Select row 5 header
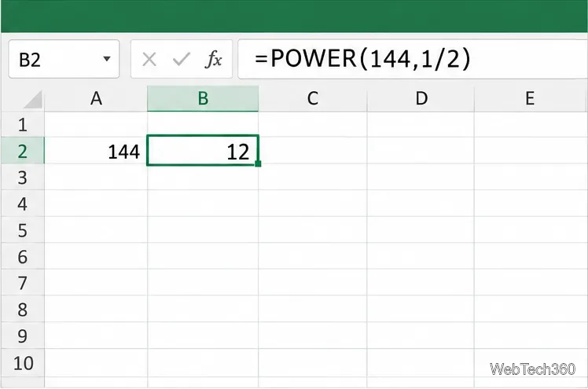588x389 pixels. tap(23, 230)
